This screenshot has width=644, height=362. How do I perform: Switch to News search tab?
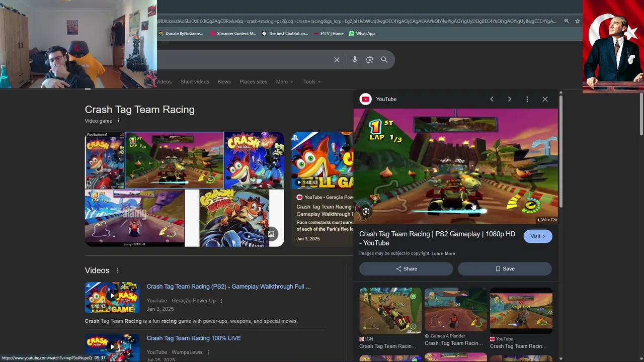pyautogui.click(x=224, y=81)
